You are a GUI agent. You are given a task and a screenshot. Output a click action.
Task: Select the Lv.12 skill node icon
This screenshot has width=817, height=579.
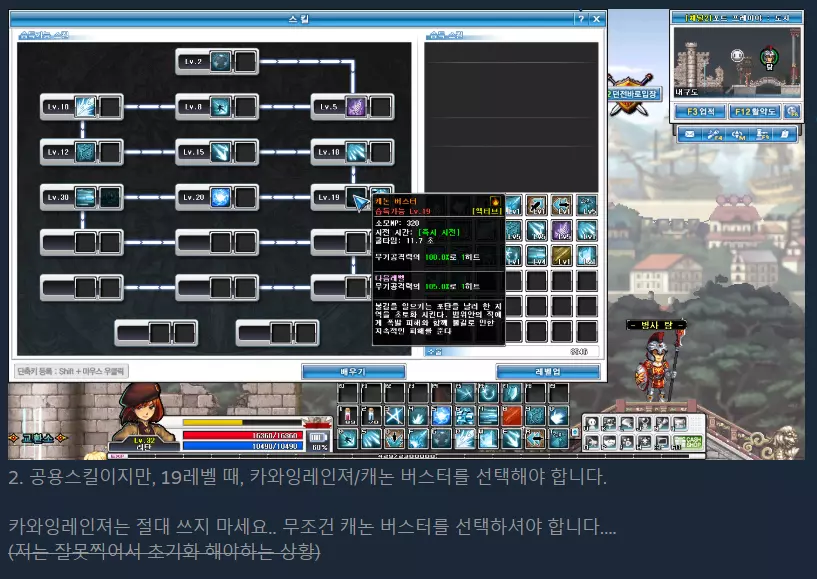click(85, 152)
